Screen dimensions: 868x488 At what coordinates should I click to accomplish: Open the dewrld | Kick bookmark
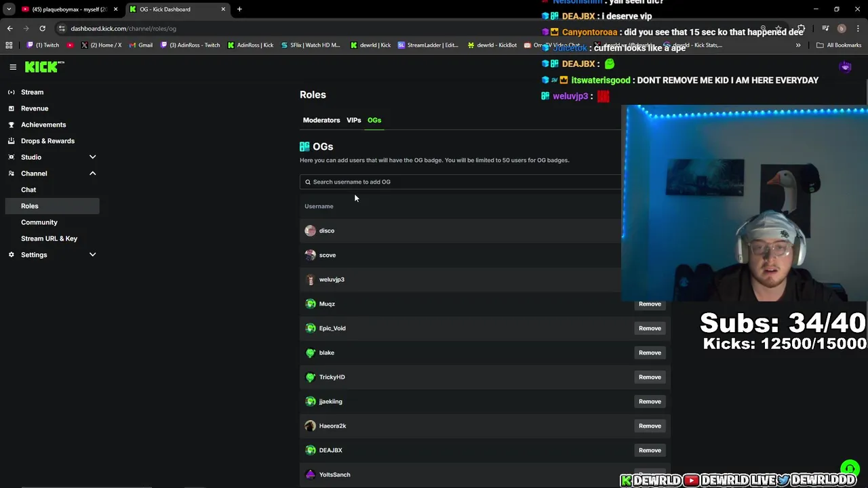coord(370,45)
